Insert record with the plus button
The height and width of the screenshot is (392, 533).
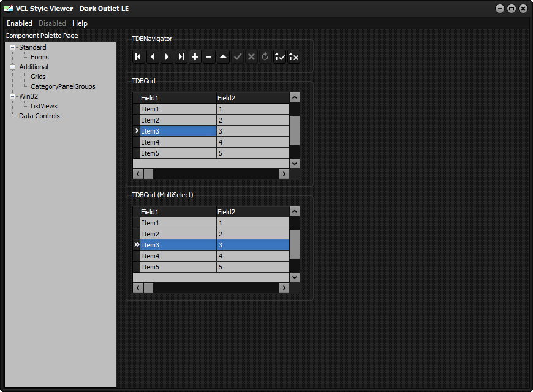(195, 57)
